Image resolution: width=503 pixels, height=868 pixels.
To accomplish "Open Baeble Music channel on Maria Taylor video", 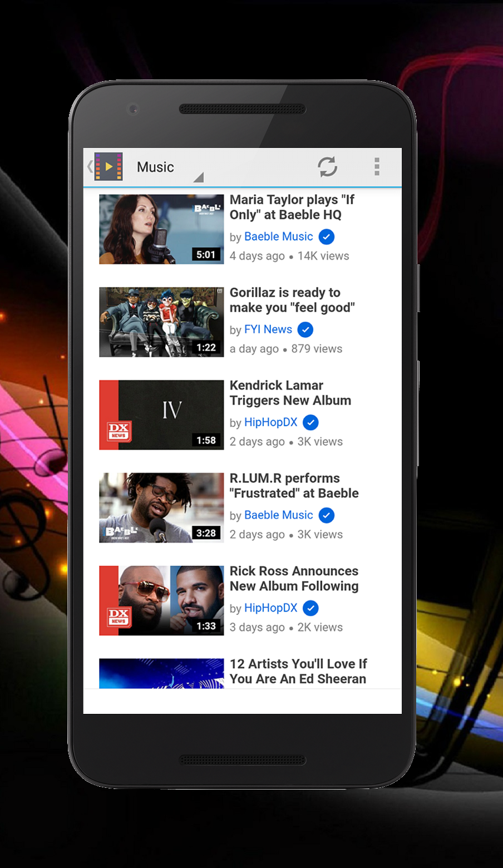I will pyautogui.click(x=279, y=236).
